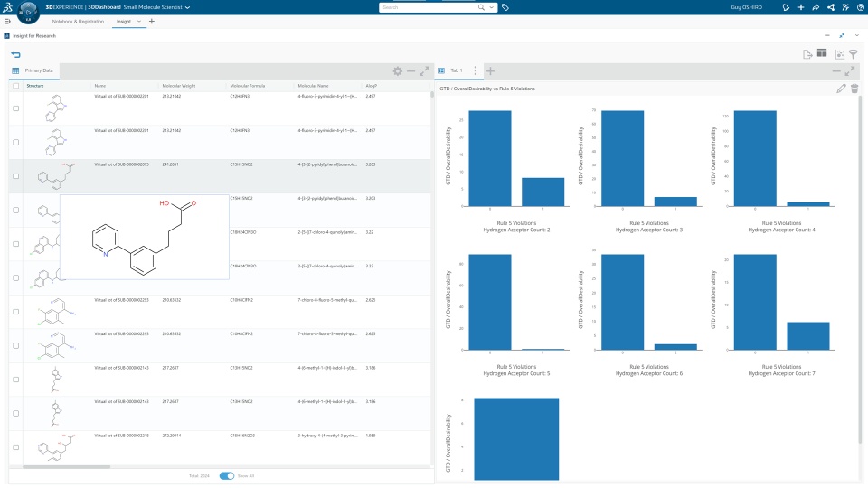The width and height of the screenshot is (868, 488).
Task: Toggle the side navigation menu icon
Action: click(7, 22)
